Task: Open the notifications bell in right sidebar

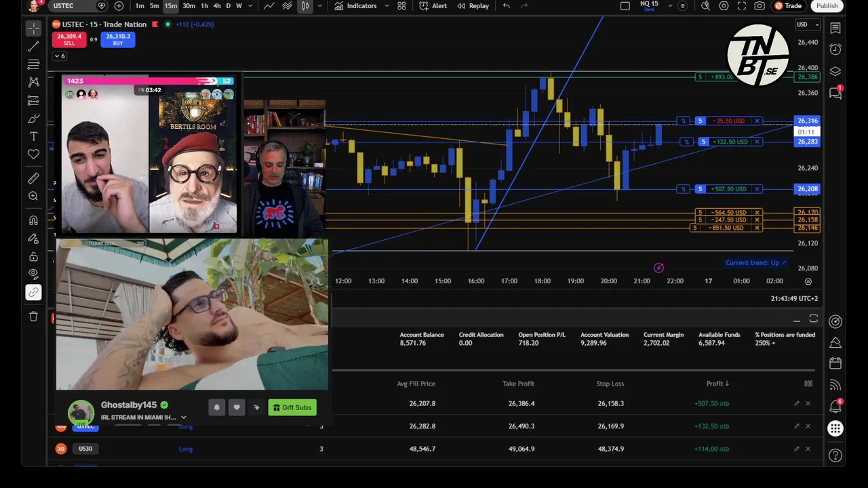Action: (835, 406)
